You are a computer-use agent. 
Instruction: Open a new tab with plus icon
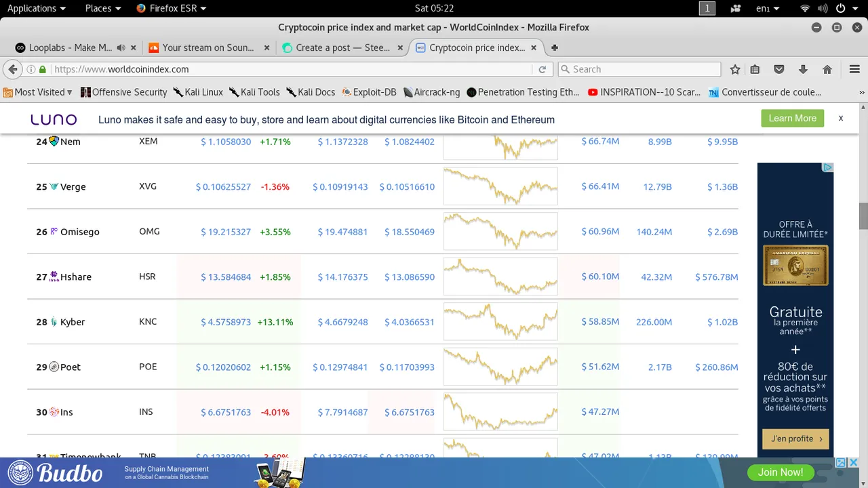555,47
